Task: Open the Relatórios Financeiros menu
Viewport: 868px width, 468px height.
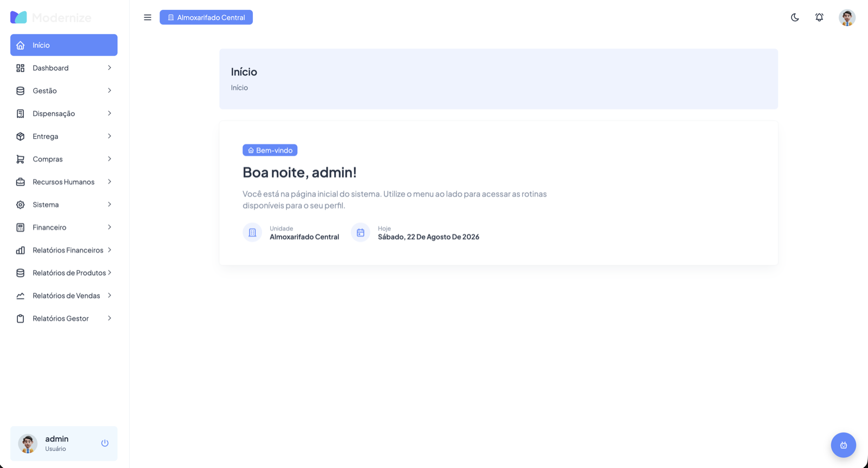Action: pos(64,250)
